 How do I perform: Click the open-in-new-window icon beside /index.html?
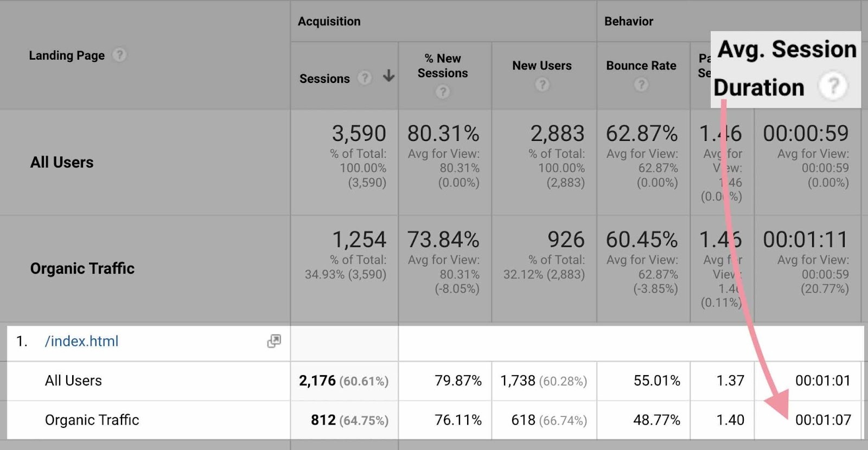275,341
